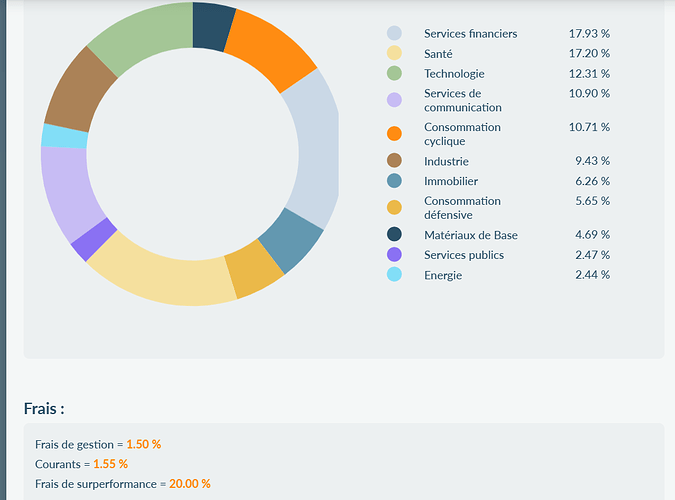Select the 'Consommation défensive' legend label

coord(462,208)
